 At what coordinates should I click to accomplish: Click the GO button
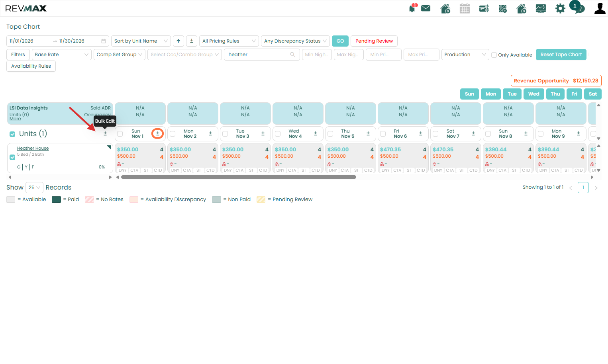(340, 41)
